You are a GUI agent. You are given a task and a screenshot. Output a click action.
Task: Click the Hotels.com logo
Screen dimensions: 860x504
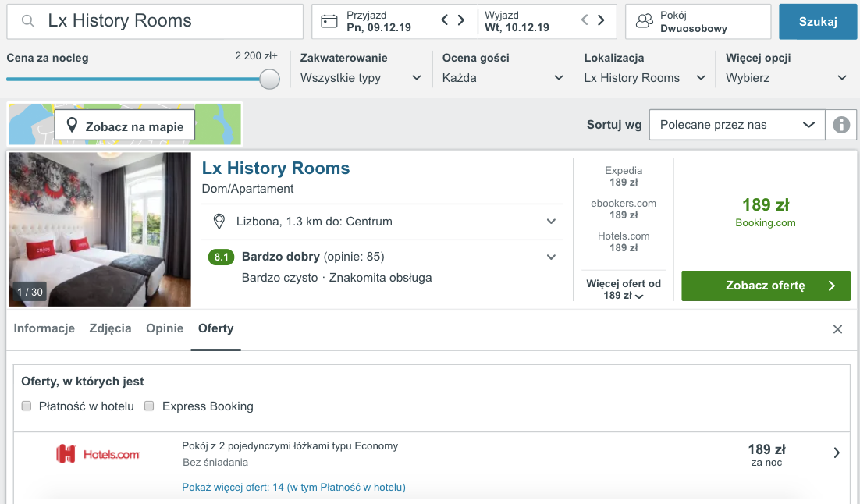[x=98, y=454]
